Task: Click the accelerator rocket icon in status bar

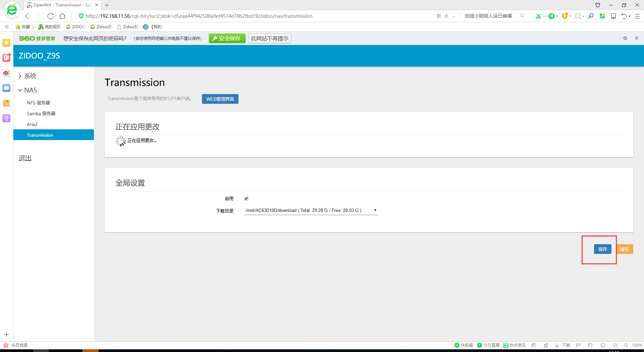Action: [546, 345]
